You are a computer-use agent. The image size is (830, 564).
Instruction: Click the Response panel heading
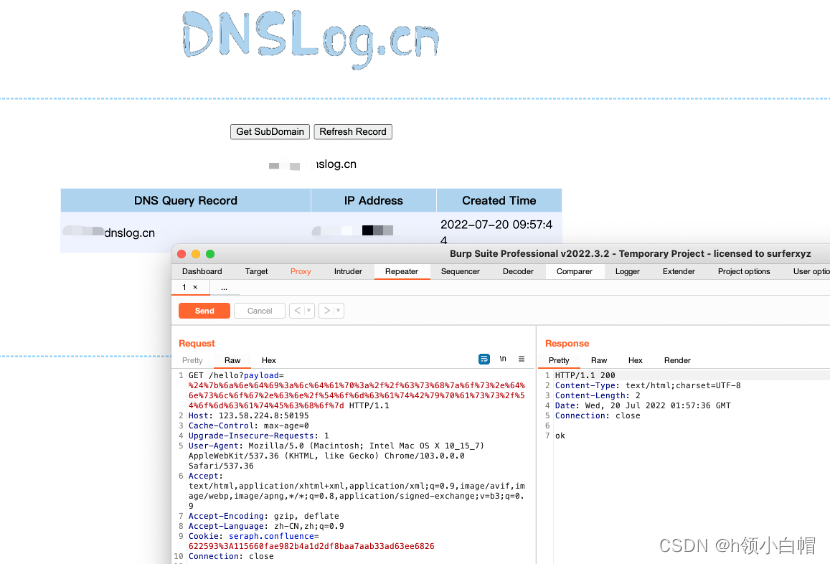coord(567,344)
